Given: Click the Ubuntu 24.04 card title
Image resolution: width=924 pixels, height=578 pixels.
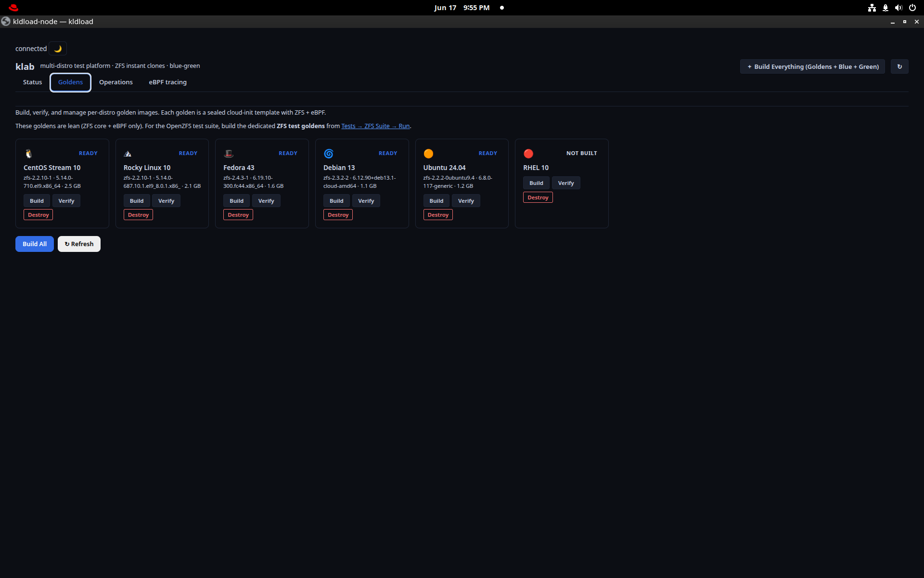Looking at the screenshot, I should click(x=445, y=168).
